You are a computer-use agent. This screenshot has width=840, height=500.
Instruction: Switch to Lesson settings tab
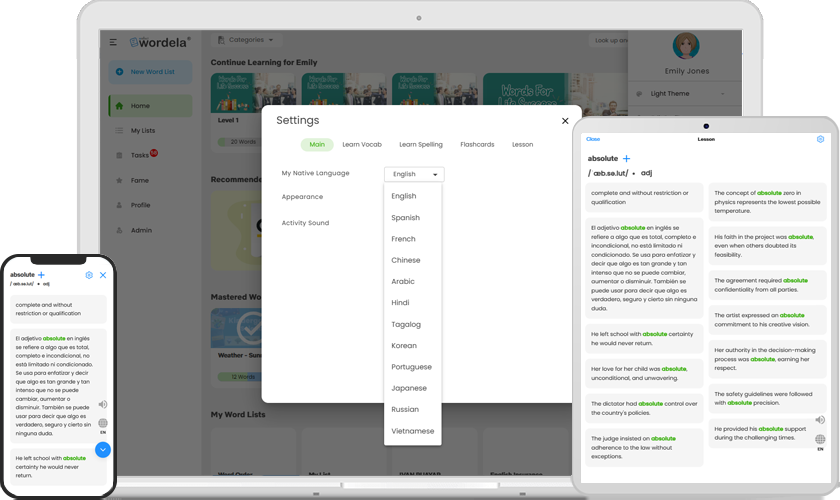522,145
